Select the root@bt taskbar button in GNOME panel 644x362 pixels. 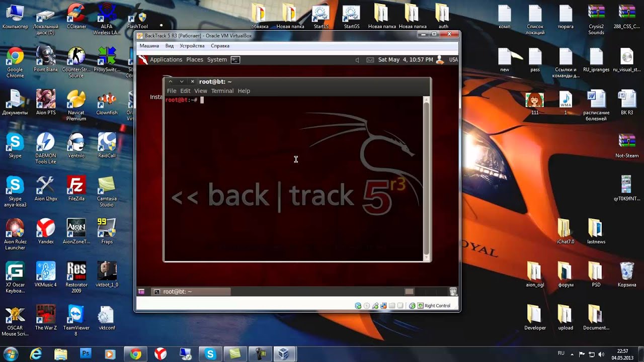pos(191,292)
